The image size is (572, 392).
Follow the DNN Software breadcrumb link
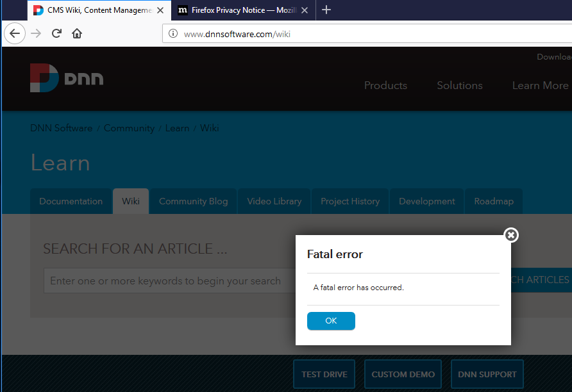[x=62, y=128]
